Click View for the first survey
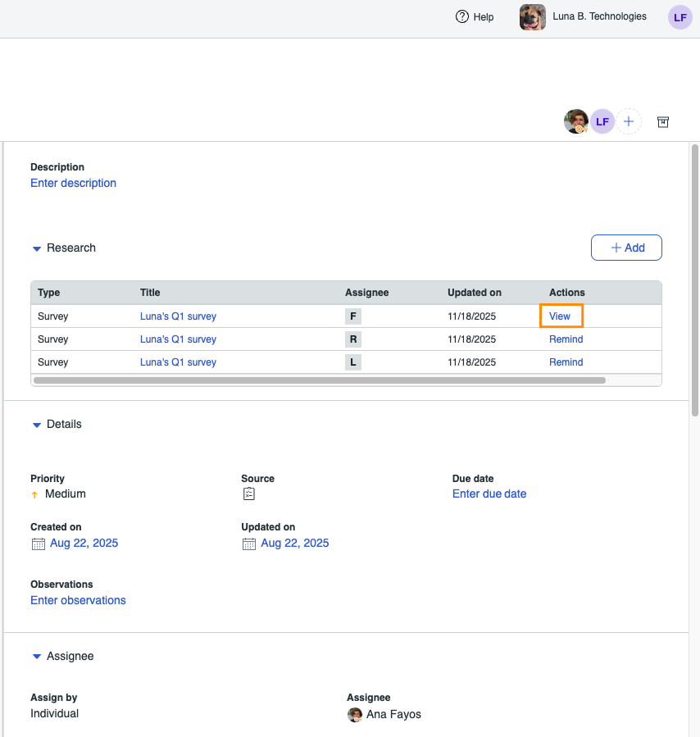 tap(560, 316)
